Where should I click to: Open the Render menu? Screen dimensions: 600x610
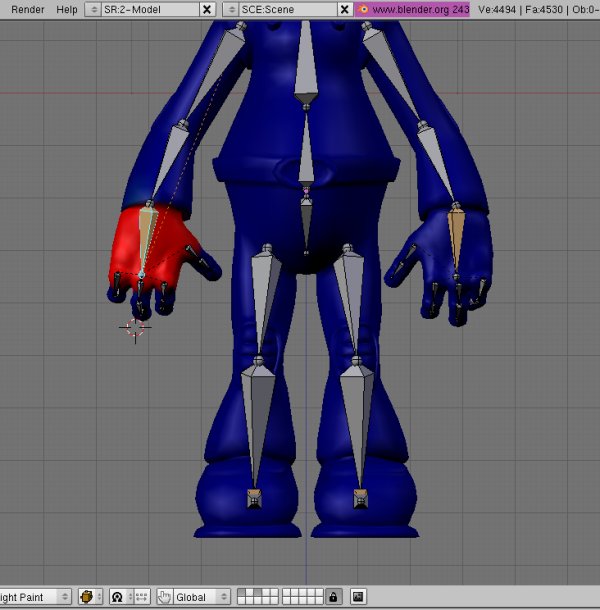point(27,9)
